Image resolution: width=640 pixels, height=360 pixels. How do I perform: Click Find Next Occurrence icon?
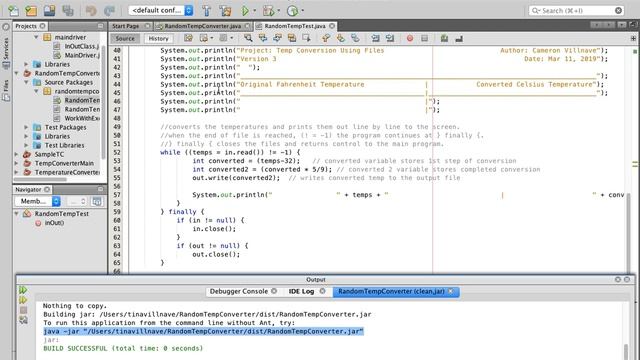(x=277, y=38)
